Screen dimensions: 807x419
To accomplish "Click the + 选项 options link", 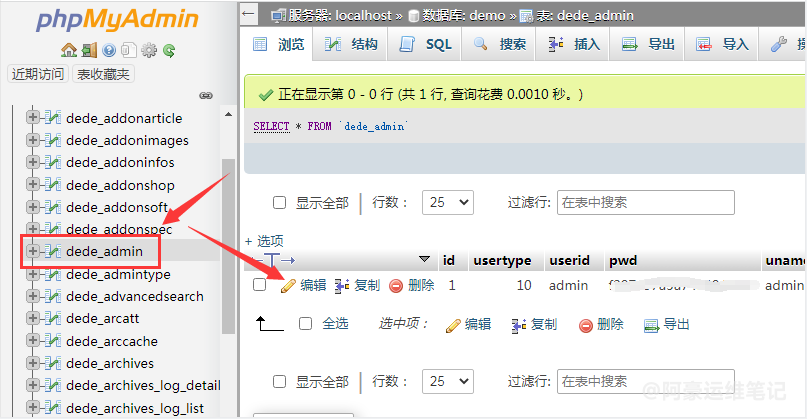I will pyautogui.click(x=264, y=241).
